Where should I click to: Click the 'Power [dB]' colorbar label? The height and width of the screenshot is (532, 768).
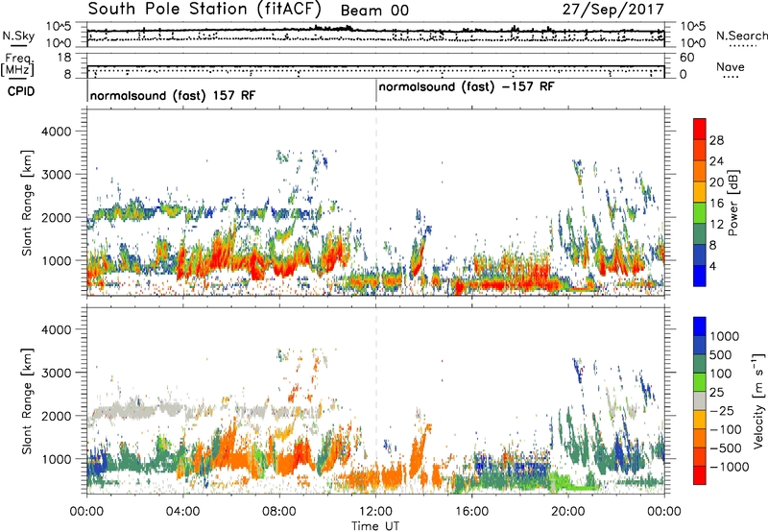733,203
